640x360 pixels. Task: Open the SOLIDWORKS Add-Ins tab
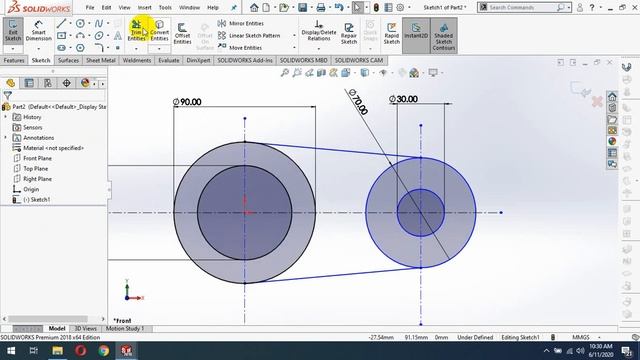pyautogui.click(x=245, y=60)
